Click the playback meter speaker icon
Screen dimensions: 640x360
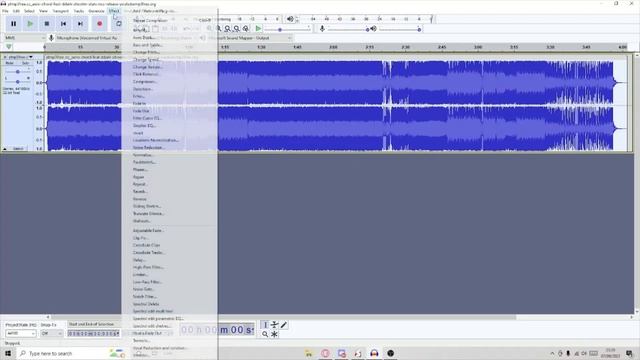point(290,19)
